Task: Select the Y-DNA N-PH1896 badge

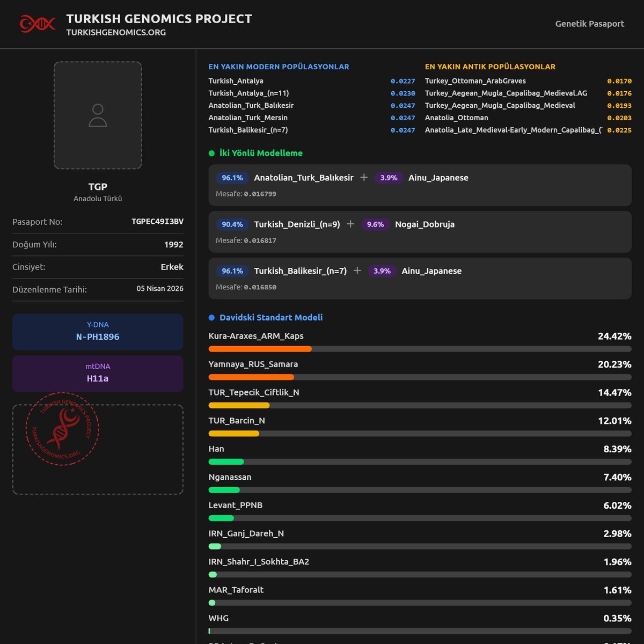Action: [x=97, y=332]
